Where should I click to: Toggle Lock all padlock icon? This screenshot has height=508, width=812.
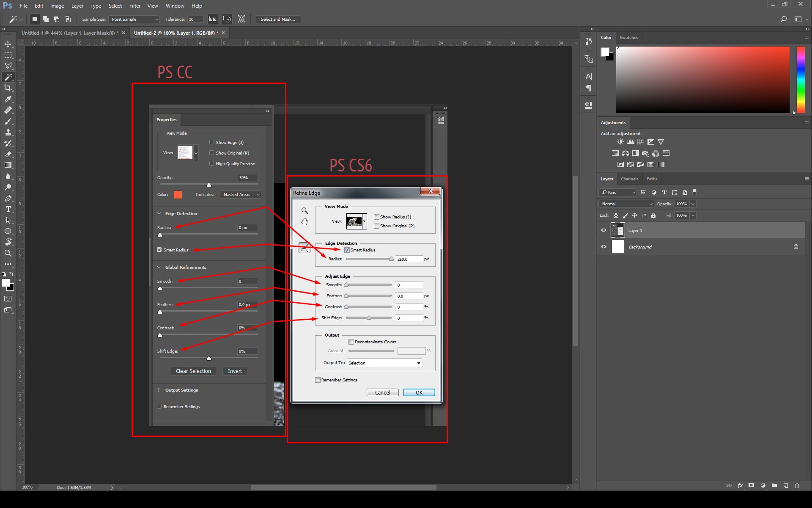(653, 215)
